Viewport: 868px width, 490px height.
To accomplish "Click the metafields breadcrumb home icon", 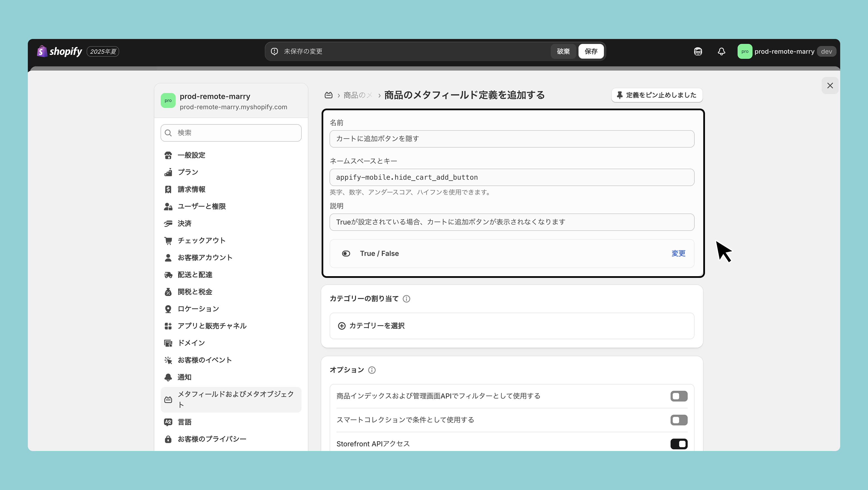I will pos(328,95).
